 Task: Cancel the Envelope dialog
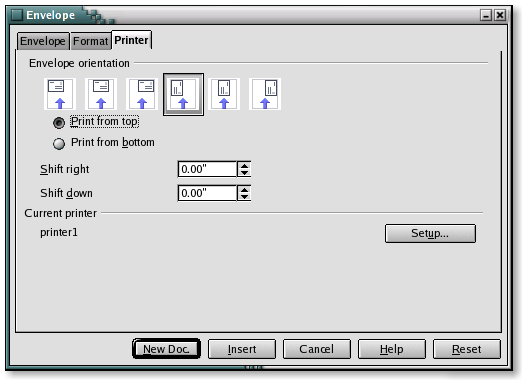click(x=317, y=349)
